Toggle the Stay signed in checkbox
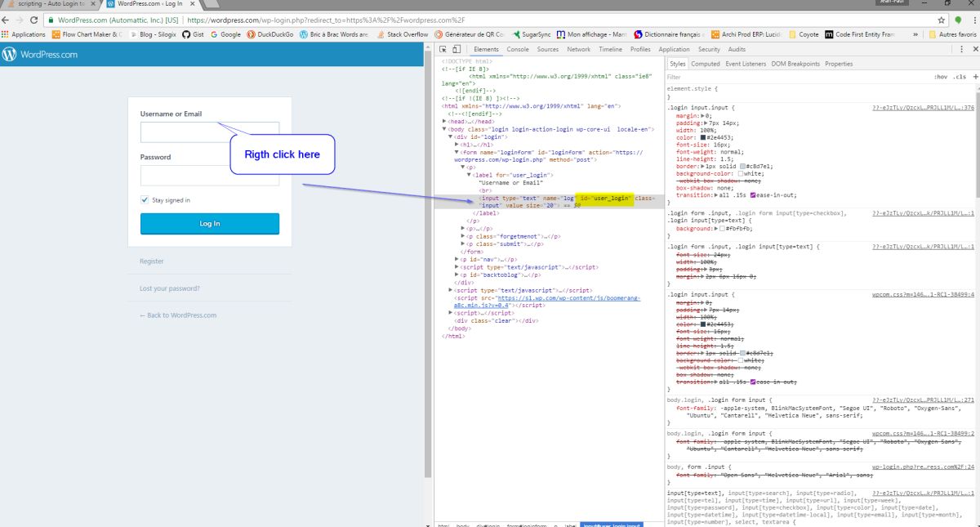The width and height of the screenshot is (980, 527). point(145,200)
